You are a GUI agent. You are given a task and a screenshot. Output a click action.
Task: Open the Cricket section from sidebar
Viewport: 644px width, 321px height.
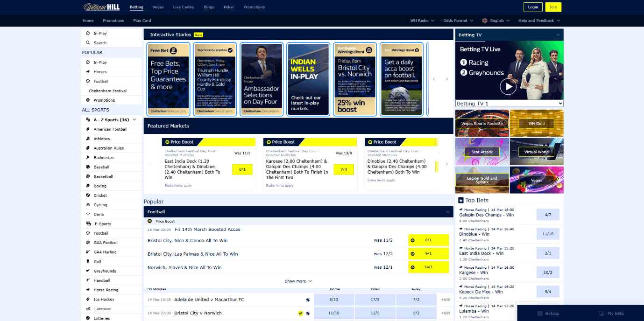pyautogui.click(x=89, y=195)
